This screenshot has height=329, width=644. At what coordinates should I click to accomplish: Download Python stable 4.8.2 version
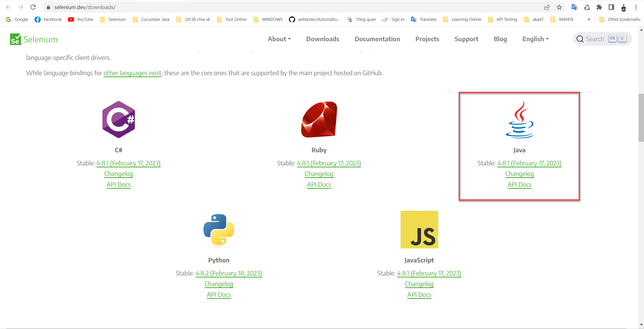click(x=229, y=273)
